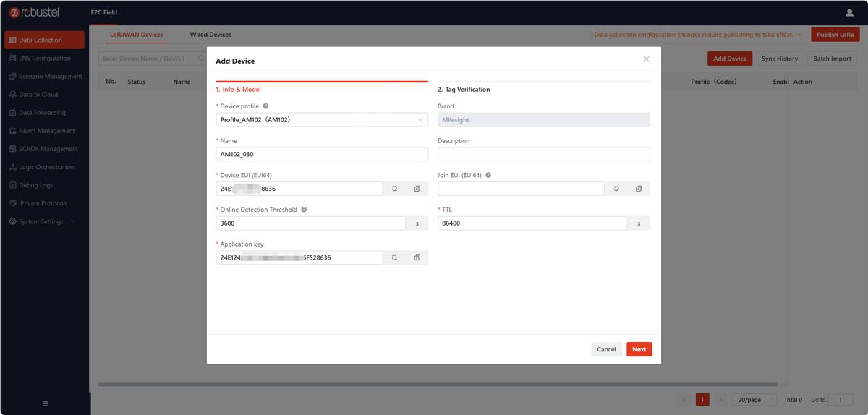Open Private Protocols page
The width and height of the screenshot is (868, 415).
coord(45,203)
